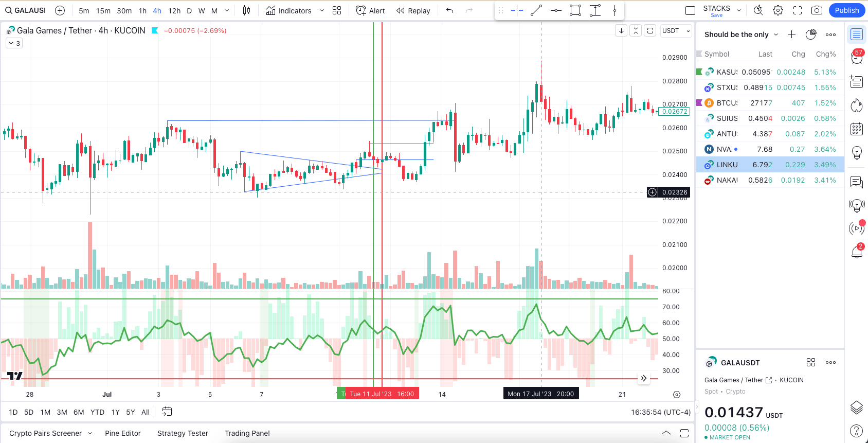Open the Trading Panel tab
This screenshot has height=443, width=868.
(x=247, y=433)
